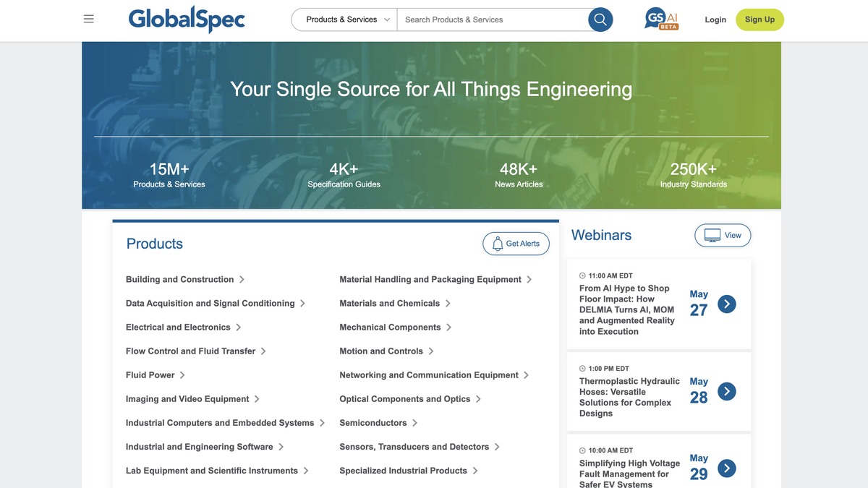The height and width of the screenshot is (488, 868).
Task: Expand chevron next to Data Acquisition and Signal Conditioning
Action: click(x=302, y=304)
